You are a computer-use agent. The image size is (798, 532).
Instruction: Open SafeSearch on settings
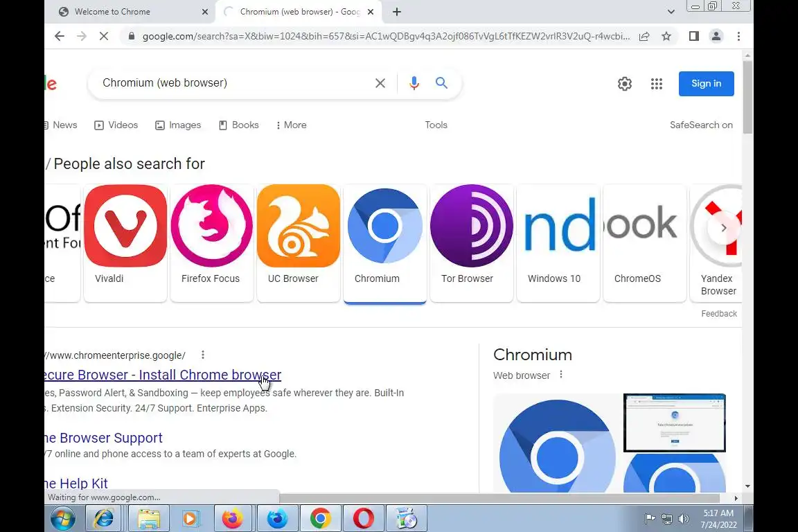click(701, 125)
